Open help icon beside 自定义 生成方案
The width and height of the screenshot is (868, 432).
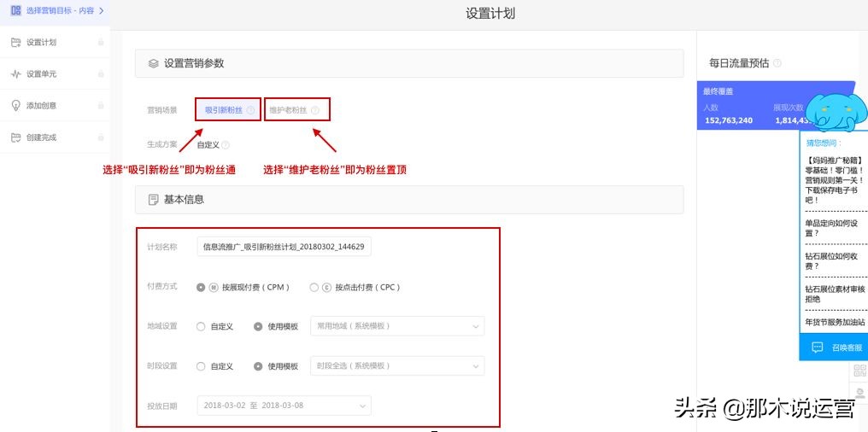click(226, 145)
